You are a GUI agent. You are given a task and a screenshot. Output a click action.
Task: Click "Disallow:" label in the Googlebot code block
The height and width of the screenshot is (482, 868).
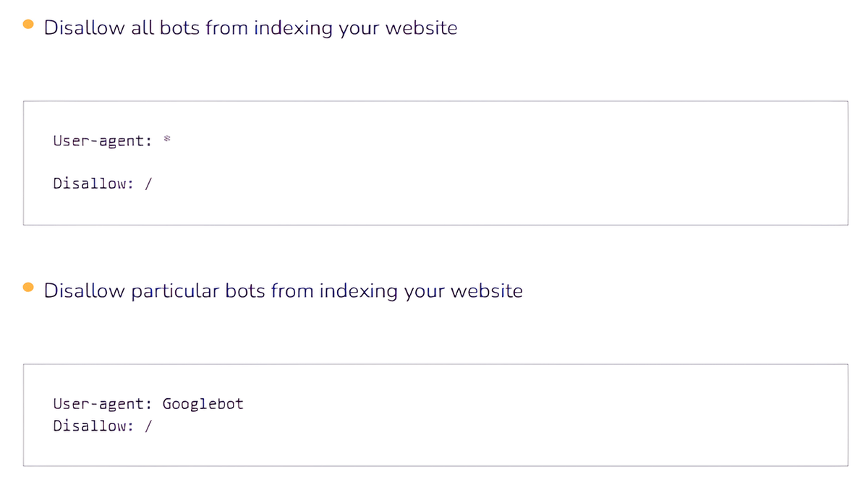(x=93, y=426)
